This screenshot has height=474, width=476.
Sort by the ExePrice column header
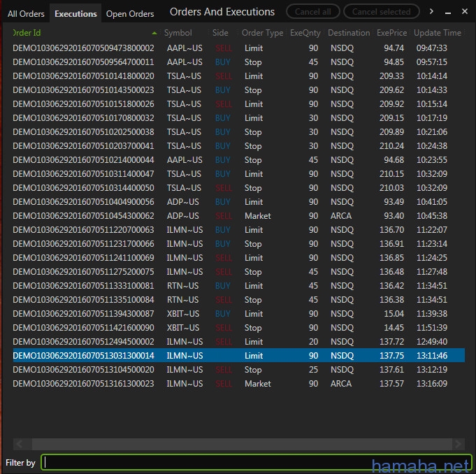pos(391,33)
